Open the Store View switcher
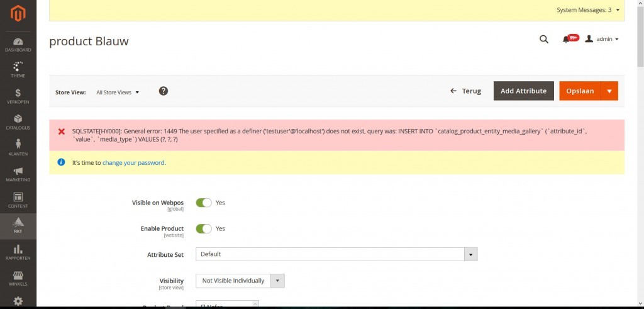The width and height of the screenshot is (644, 309). pyautogui.click(x=118, y=93)
